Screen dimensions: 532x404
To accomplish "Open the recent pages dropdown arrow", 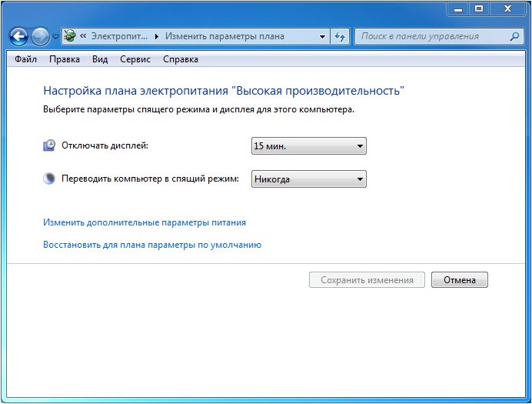I will click(x=55, y=36).
